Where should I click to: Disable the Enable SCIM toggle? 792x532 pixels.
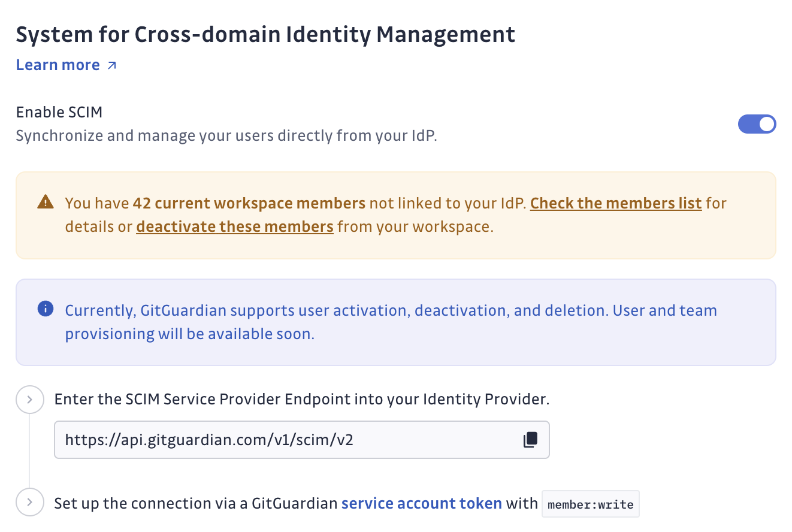click(757, 124)
